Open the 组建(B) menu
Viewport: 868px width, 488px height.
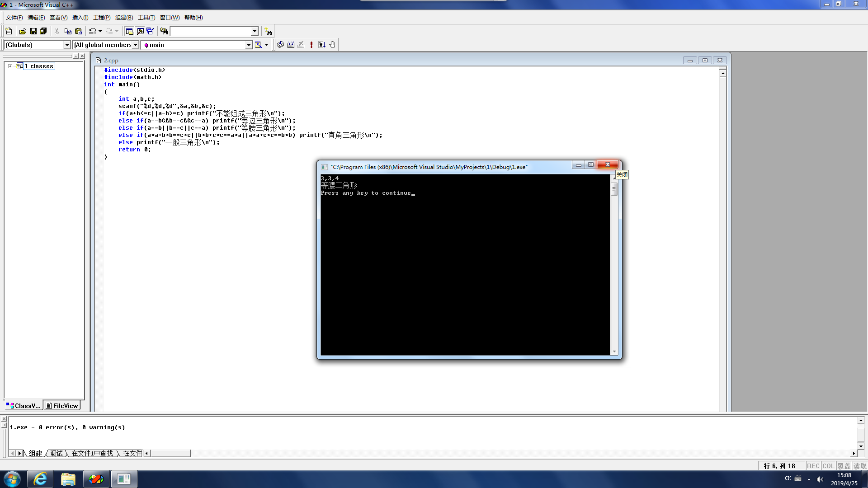[124, 18]
